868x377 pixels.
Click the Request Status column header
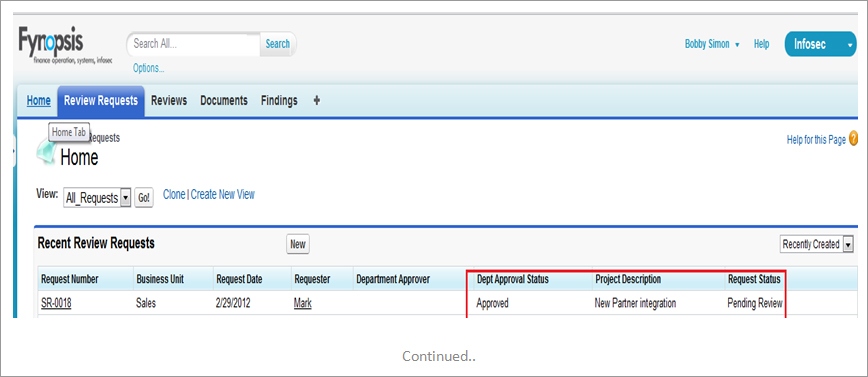[x=755, y=280]
